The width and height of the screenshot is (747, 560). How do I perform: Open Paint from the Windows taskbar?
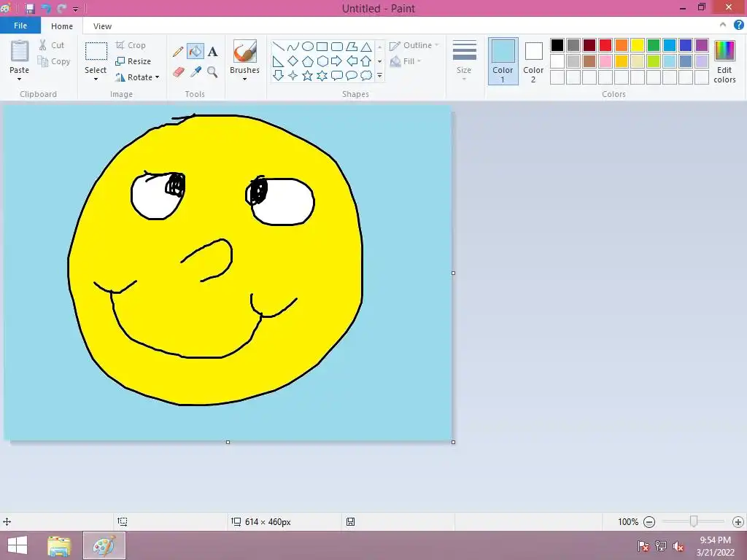(104, 545)
